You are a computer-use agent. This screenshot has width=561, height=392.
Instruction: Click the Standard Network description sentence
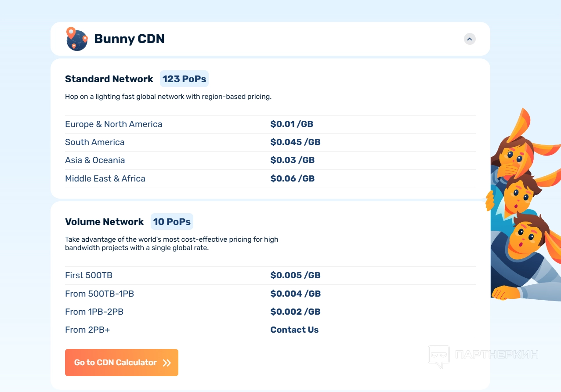coord(168,97)
